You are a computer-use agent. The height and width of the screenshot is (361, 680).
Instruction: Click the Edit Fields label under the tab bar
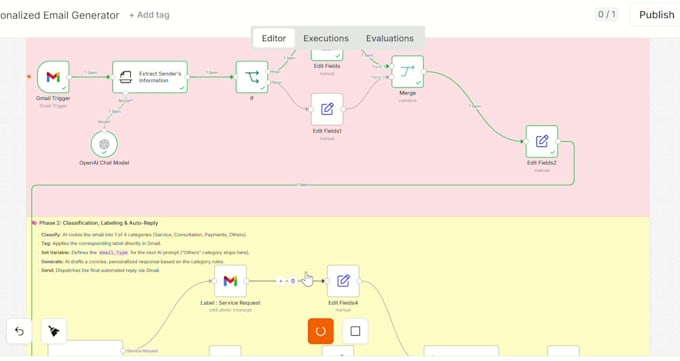point(327,66)
